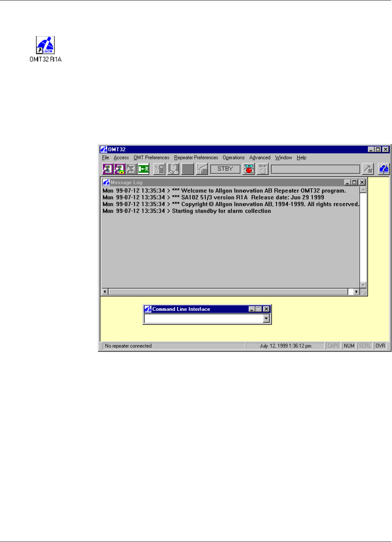Screen dimensions: 392x542
Task: Click Message Log vertical scrollbar up arrow
Action: (x=363, y=190)
